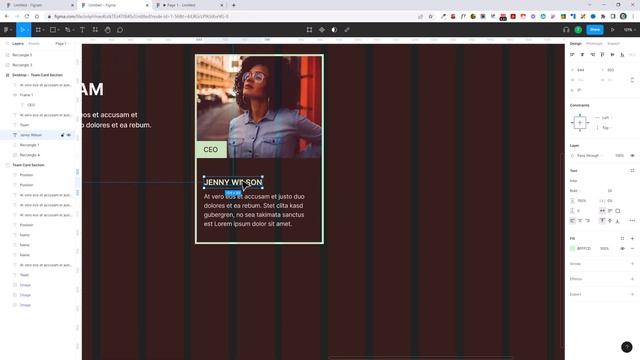Image resolution: width=640 pixels, height=360 pixels.
Task: Open the Page 1 pages dropdown
Action: [x=62, y=44]
